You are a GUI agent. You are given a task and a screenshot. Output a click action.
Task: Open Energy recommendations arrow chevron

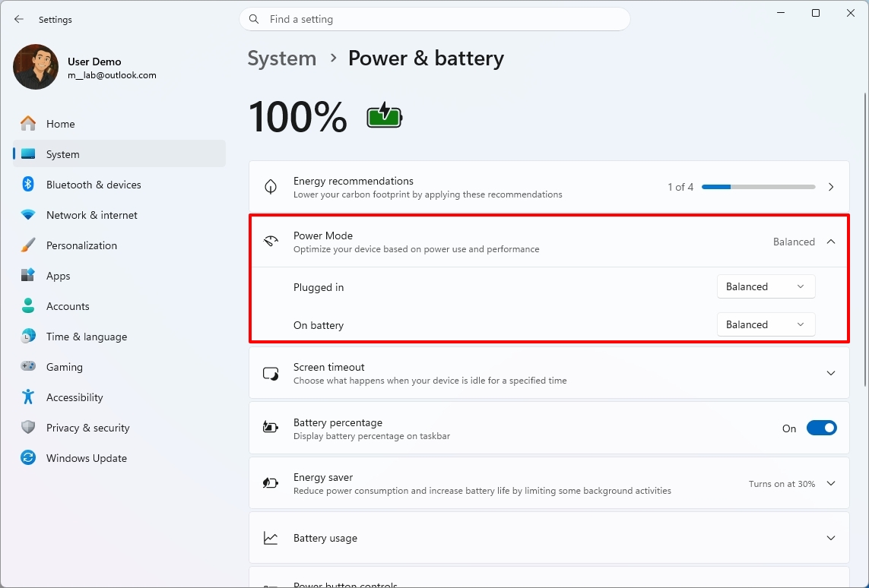831,187
